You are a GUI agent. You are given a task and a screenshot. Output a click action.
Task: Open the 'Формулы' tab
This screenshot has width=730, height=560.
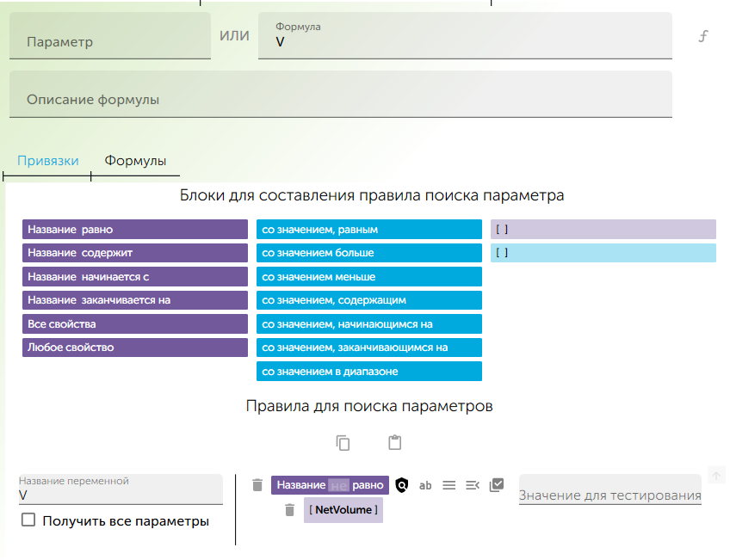135,161
